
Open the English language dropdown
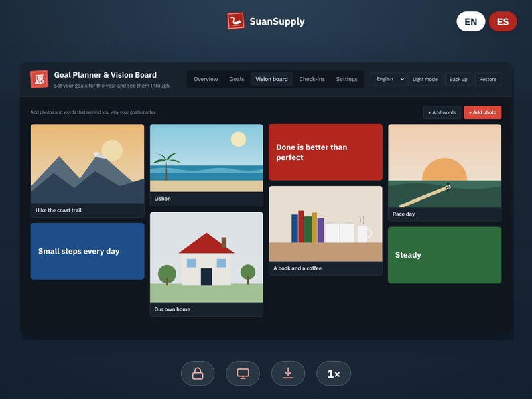389,79
